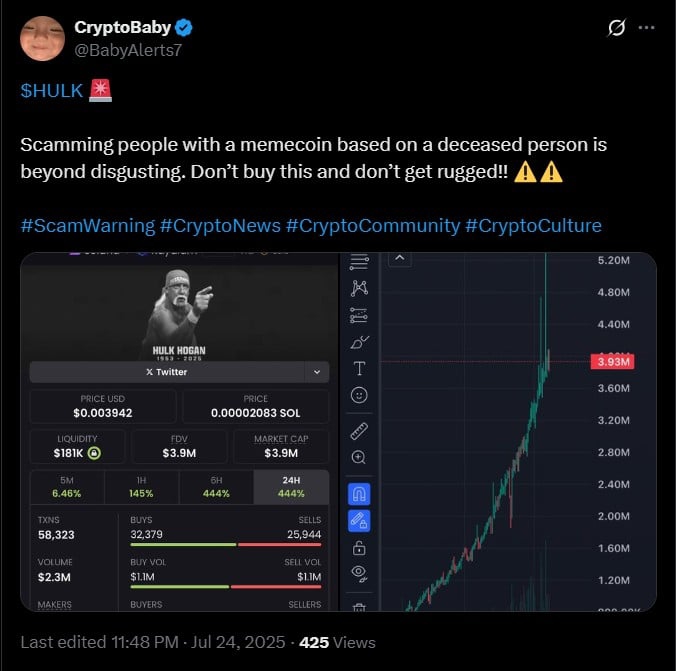
Task: Toggle lock all drawings padlock
Action: point(360,548)
